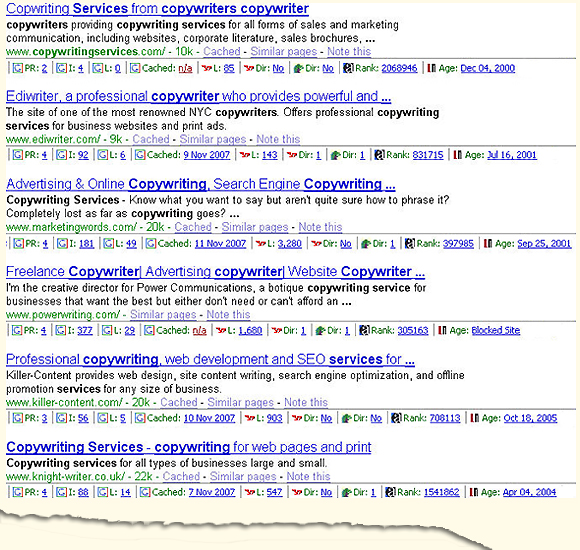Click the Google index icon next to I: 377
The width and height of the screenshot is (580, 550).
coord(61,330)
